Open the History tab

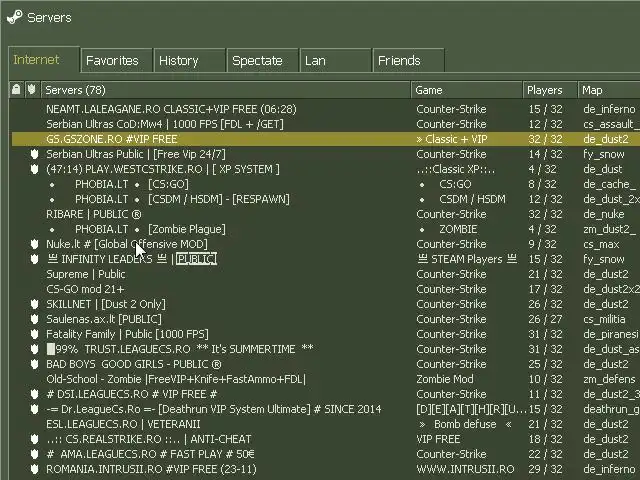(x=190, y=60)
